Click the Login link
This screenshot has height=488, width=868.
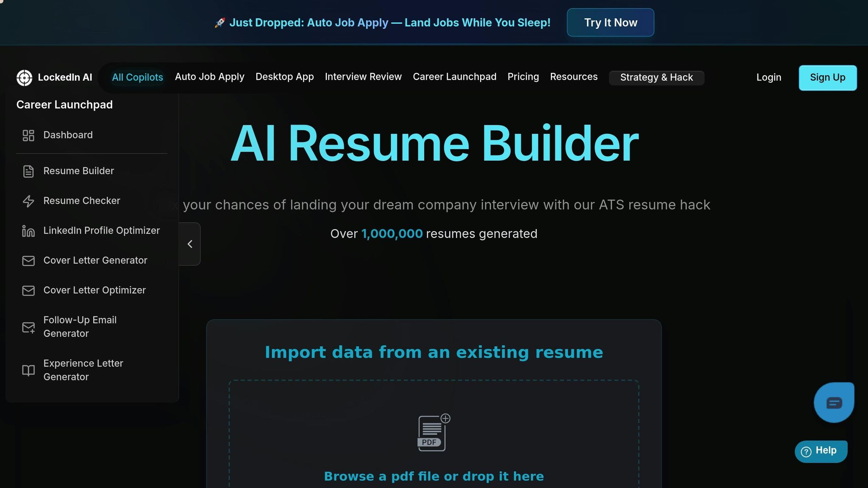coord(768,78)
